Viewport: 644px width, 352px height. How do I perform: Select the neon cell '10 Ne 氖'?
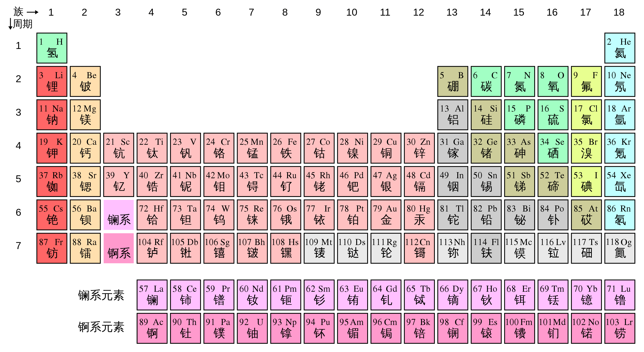click(x=619, y=81)
